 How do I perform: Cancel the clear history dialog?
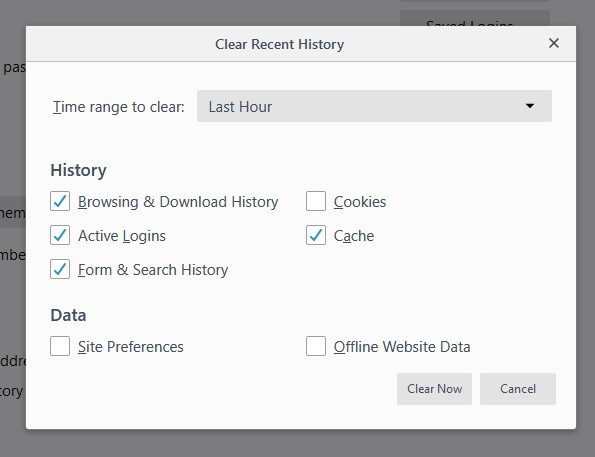click(518, 389)
